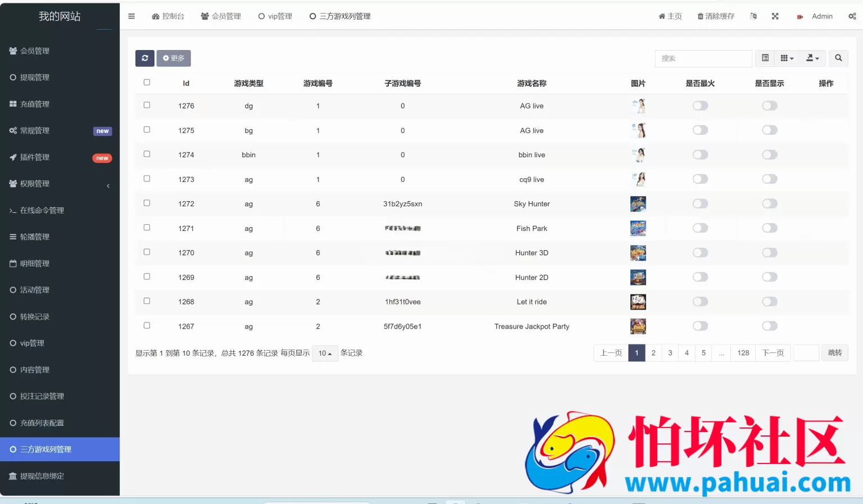Click the 更多 button
This screenshot has width=863, height=504.
tap(174, 58)
